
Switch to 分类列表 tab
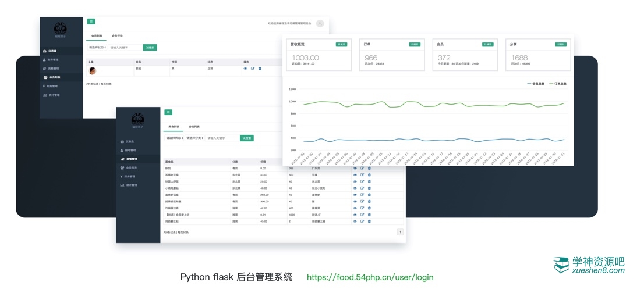[x=194, y=127]
